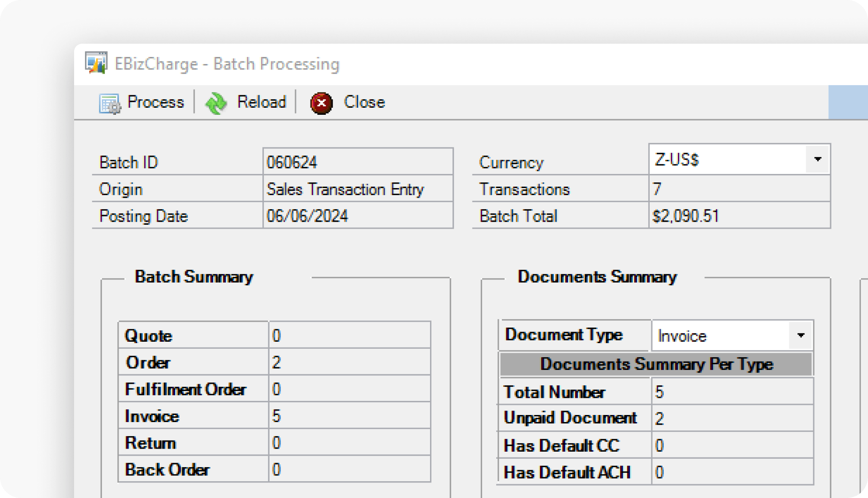This screenshot has width=868, height=498.
Task: Click the red Close X icon
Action: (x=321, y=103)
